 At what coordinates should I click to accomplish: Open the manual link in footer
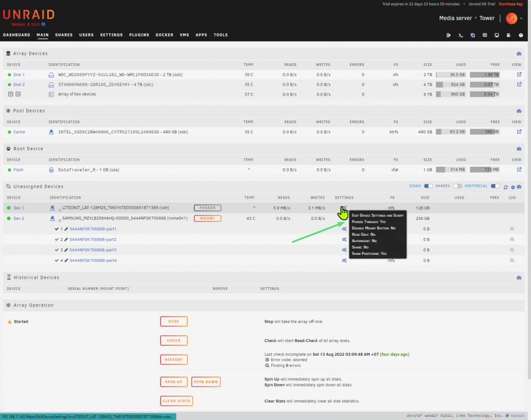[518, 416]
